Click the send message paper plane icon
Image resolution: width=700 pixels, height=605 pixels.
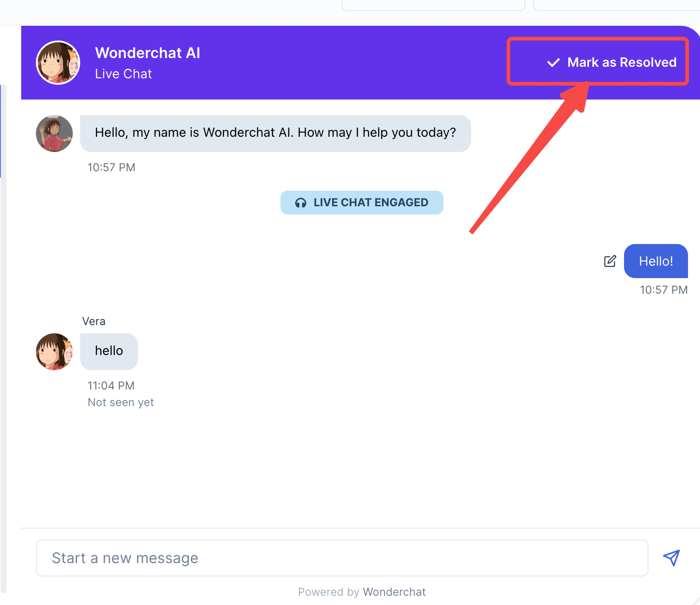coord(671,558)
